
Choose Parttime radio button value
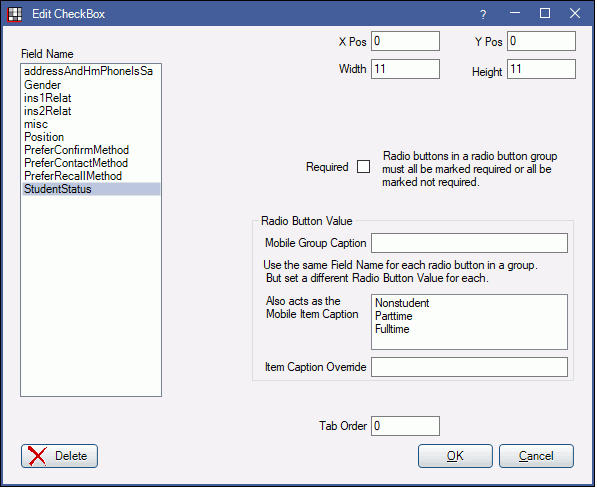point(394,316)
